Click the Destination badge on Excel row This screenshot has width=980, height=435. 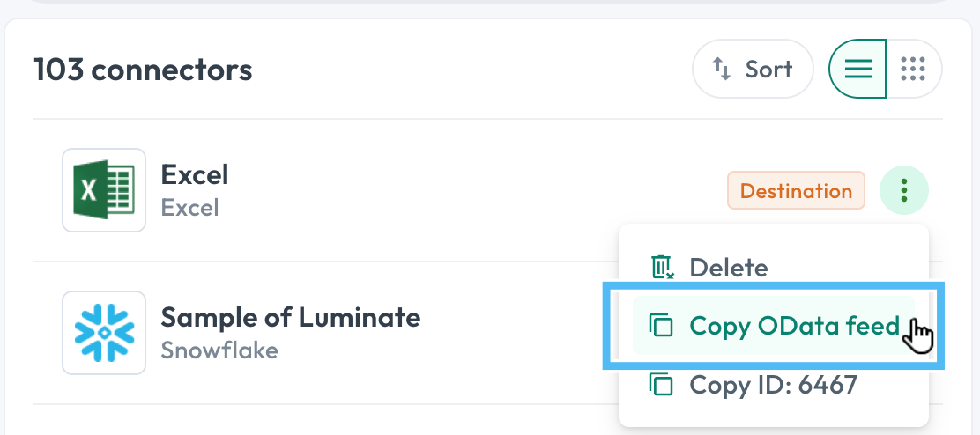click(x=797, y=190)
